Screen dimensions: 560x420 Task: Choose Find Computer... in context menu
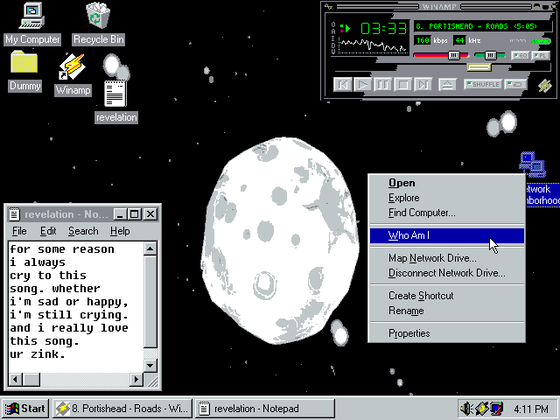(447, 213)
